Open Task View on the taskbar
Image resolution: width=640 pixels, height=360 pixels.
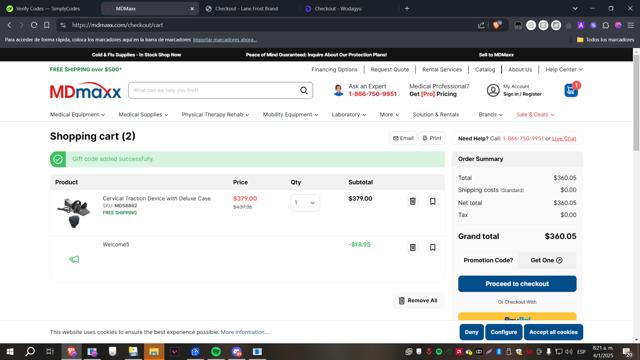click(x=50, y=351)
